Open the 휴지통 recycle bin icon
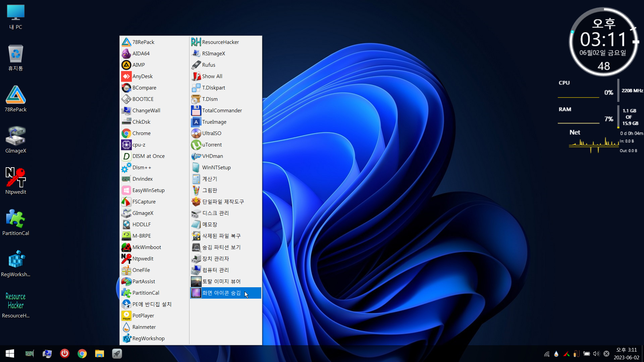The image size is (644, 362). (15, 58)
